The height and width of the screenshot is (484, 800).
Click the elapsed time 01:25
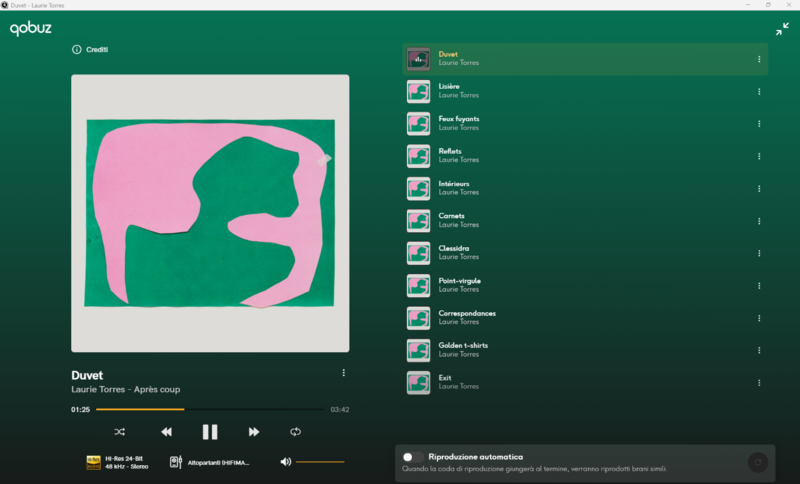[x=81, y=410]
